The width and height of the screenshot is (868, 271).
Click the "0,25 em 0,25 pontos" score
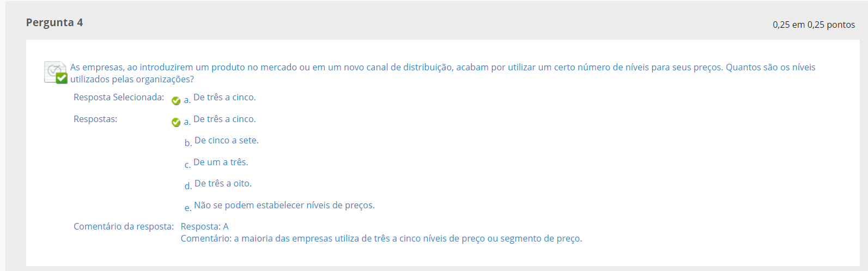(814, 25)
